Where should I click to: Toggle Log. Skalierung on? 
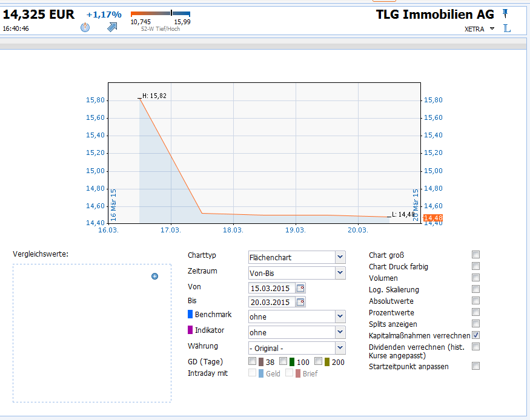click(x=476, y=289)
